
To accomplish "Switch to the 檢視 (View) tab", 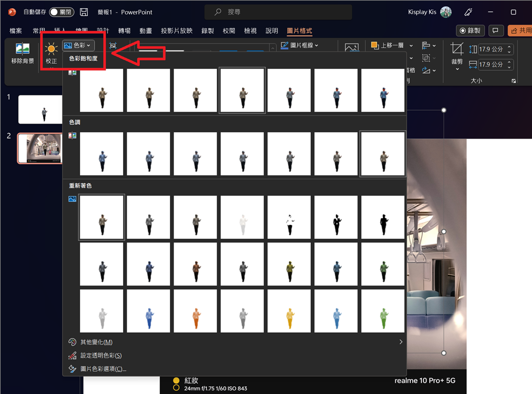I will click(x=250, y=31).
